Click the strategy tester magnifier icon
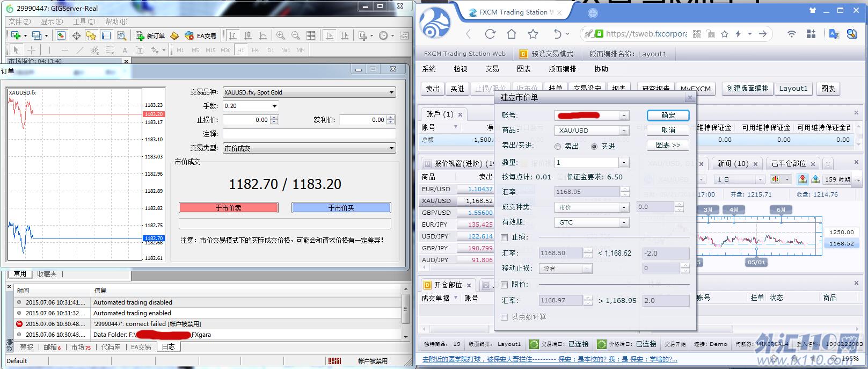 tap(122, 35)
